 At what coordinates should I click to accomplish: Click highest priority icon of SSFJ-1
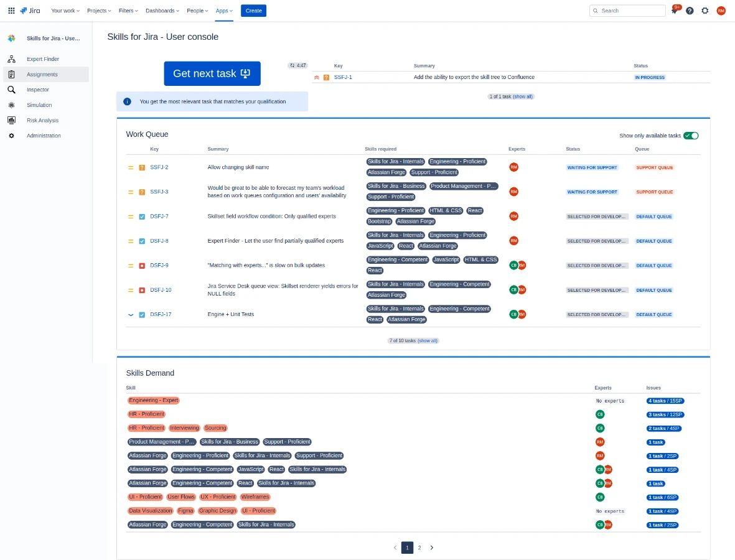316,77
